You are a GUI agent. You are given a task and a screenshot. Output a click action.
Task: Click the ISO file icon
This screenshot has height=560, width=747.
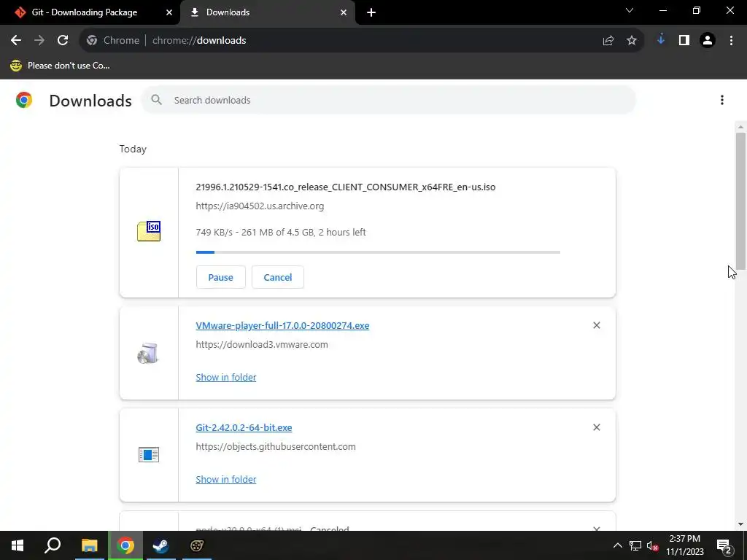(149, 231)
